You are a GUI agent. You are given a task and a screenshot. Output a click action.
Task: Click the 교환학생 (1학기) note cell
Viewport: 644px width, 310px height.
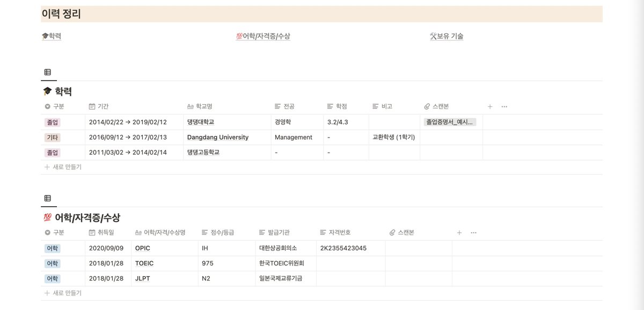click(394, 137)
